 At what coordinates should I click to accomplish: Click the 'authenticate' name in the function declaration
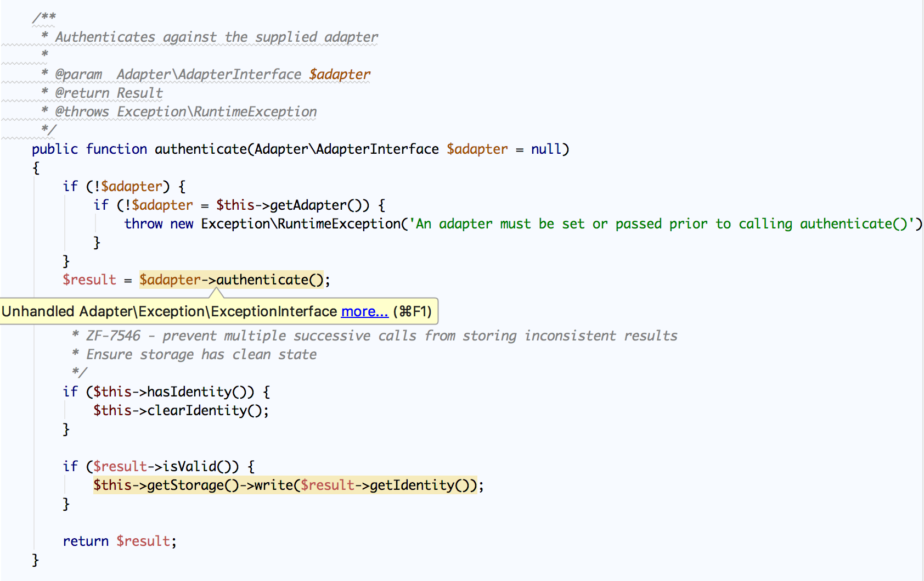[x=201, y=149]
